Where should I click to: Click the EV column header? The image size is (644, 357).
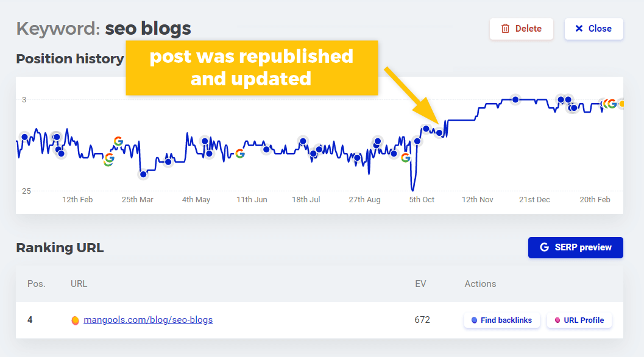[x=420, y=284]
